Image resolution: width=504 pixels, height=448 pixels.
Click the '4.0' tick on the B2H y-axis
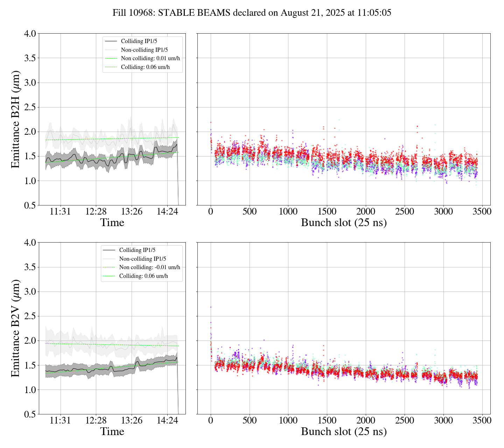coord(30,34)
